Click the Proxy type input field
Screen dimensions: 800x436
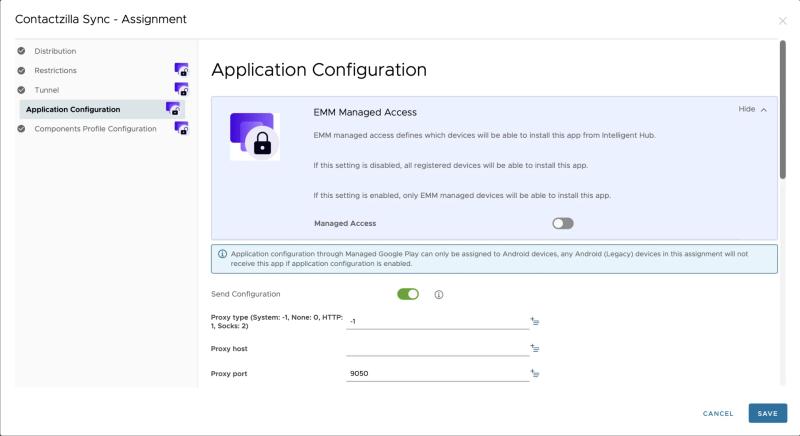point(437,322)
